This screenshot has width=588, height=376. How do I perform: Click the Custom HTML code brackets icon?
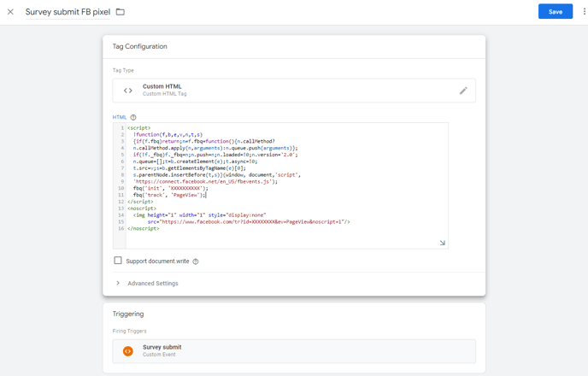pyautogui.click(x=128, y=91)
